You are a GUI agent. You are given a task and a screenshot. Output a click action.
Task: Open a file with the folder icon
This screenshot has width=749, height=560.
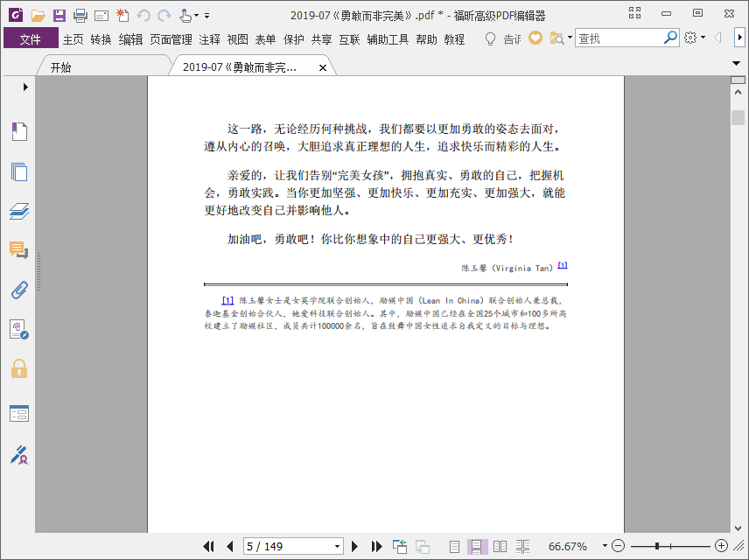pyautogui.click(x=38, y=15)
